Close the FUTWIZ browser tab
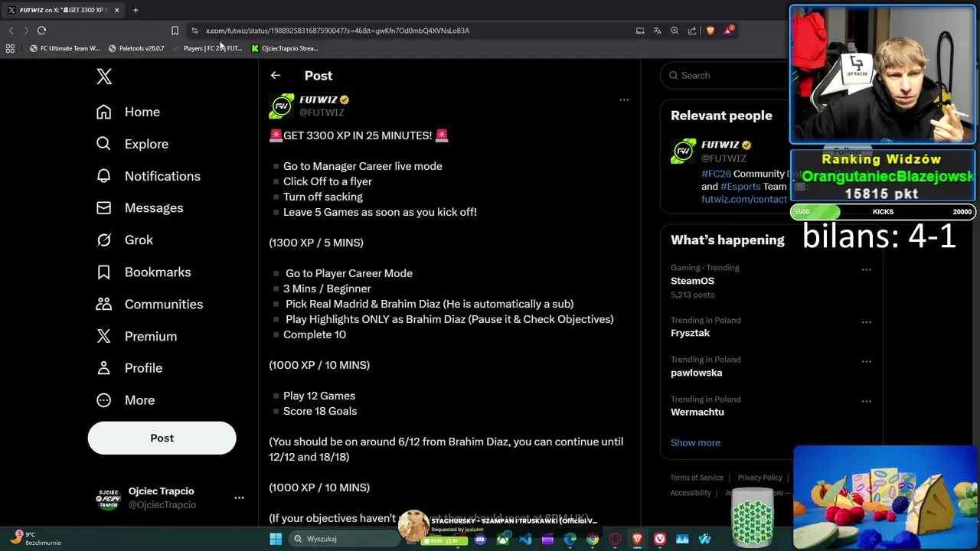Image resolution: width=980 pixels, height=551 pixels. [116, 10]
